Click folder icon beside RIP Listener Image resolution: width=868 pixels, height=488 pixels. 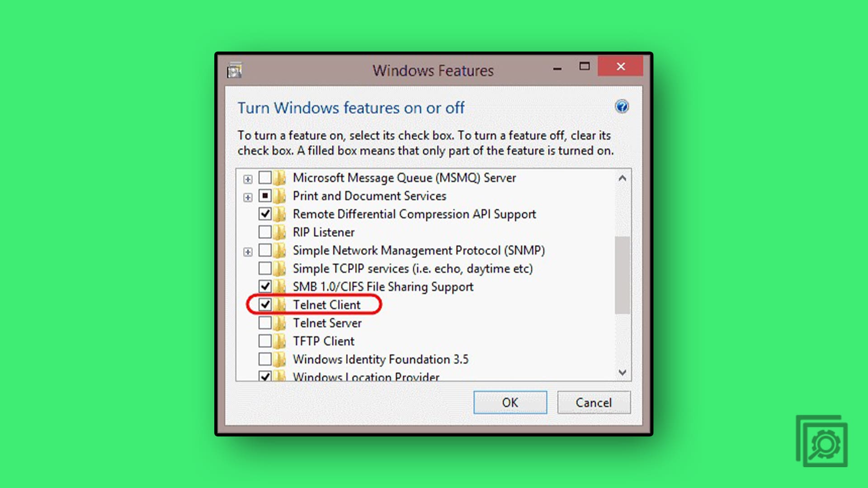(x=280, y=232)
